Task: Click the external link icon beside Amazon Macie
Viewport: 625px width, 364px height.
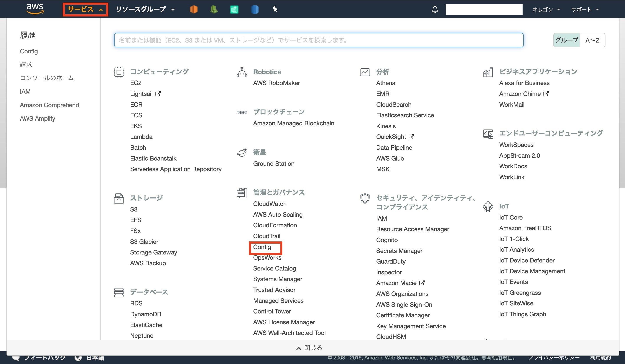Action: click(x=422, y=283)
